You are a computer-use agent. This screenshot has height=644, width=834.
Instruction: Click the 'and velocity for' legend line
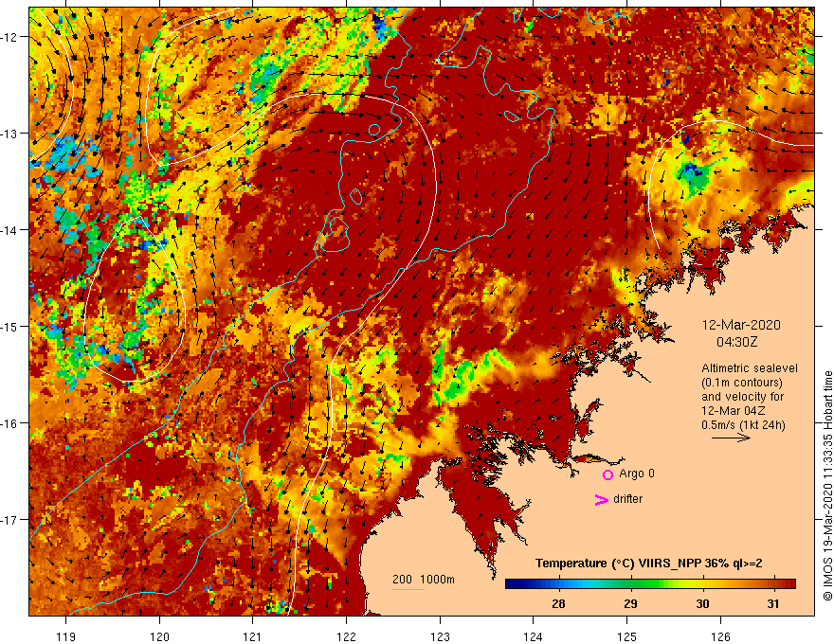coord(742,397)
